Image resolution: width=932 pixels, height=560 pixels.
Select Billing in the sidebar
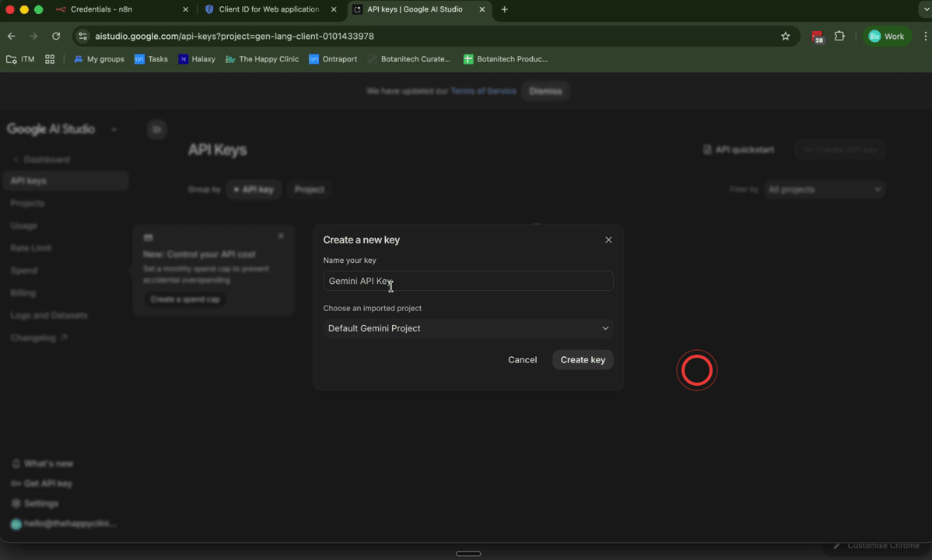(x=23, y=292)
